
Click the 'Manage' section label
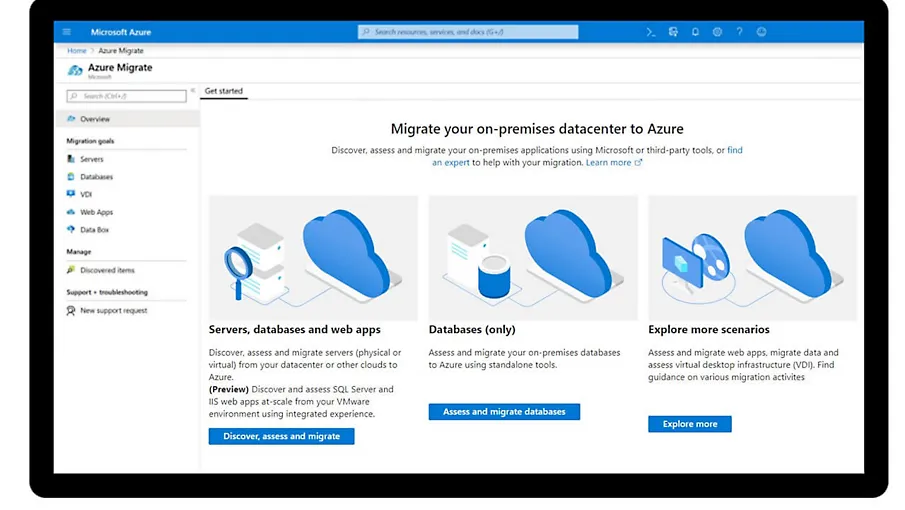pyautogui.click(x=78, y=252)
